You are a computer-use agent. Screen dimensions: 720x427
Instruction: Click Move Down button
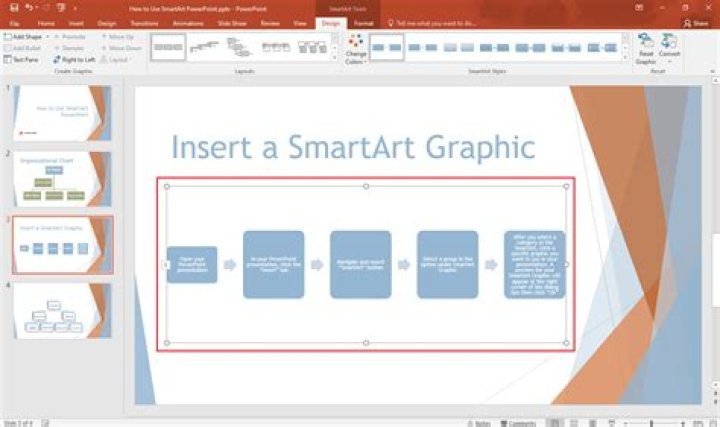(121, 48)
